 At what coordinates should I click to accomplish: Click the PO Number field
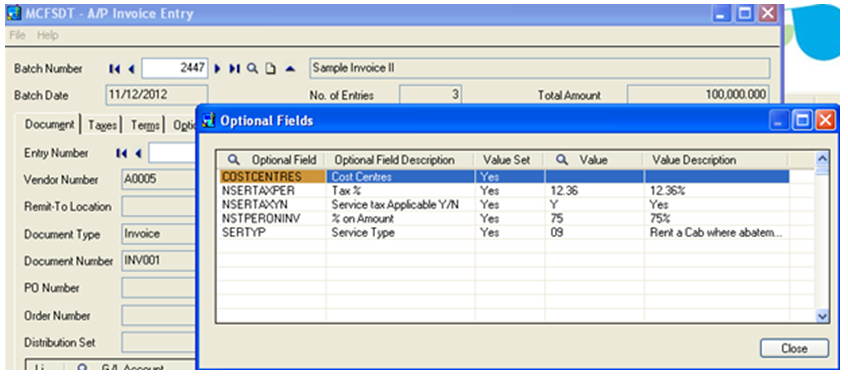click(158, 288)
